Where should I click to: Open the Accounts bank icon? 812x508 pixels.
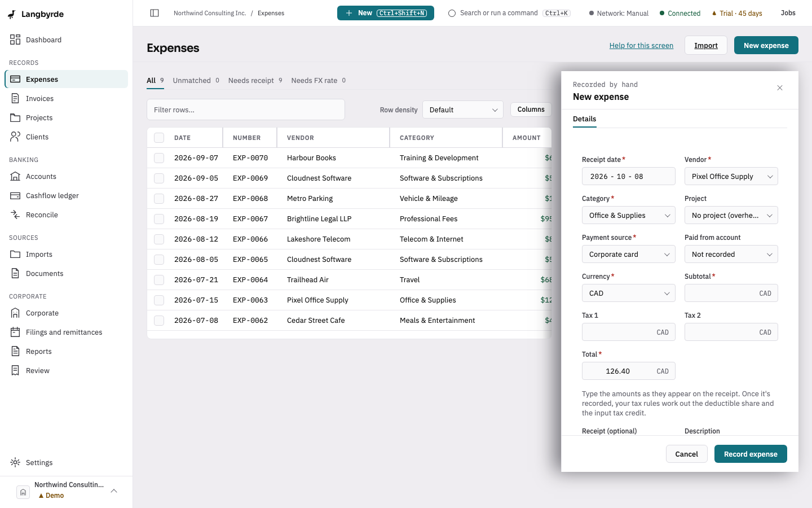coord(15,176)
